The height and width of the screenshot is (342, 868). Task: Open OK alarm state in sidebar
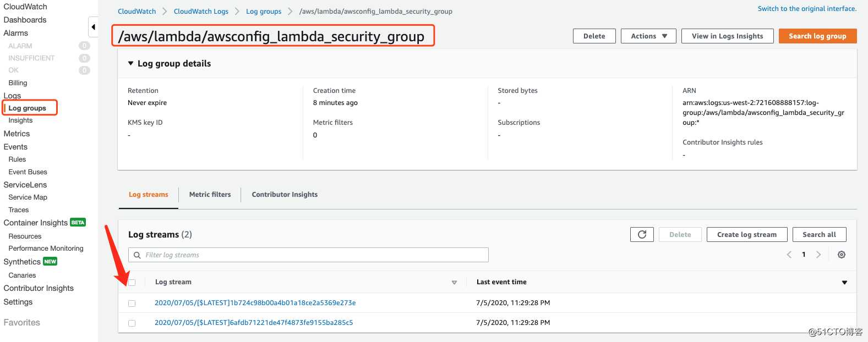[x=13, y=70]
